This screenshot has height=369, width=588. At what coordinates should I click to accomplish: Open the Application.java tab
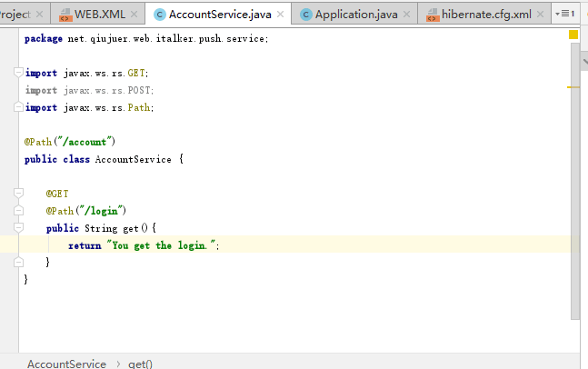pyautogui.click(x=354, y=15)
